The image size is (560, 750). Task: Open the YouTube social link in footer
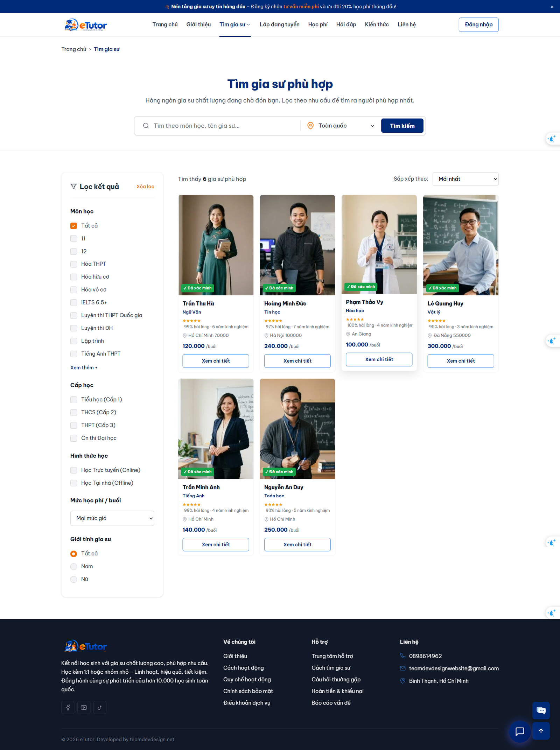tap(84, 707)
